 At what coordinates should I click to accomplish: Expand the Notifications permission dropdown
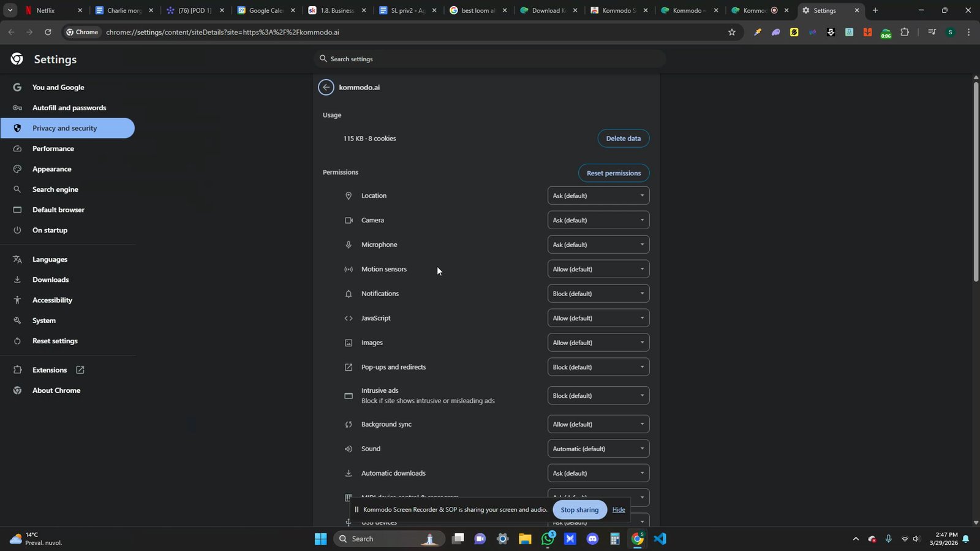click(x=598, y=294)
